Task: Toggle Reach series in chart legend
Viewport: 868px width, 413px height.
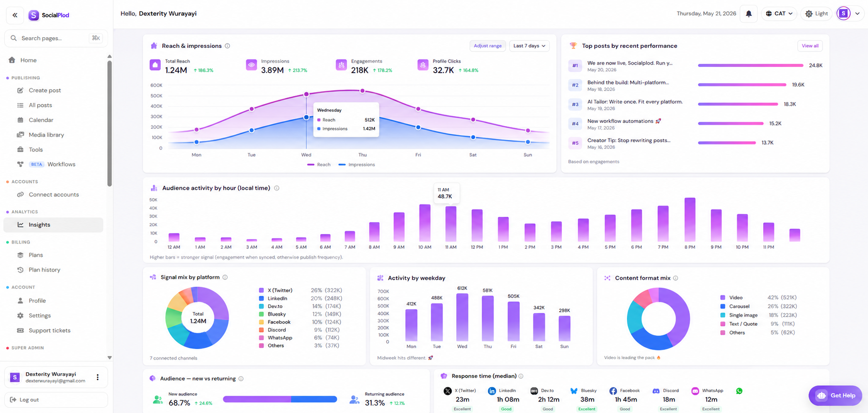Action: click(319, 165)
